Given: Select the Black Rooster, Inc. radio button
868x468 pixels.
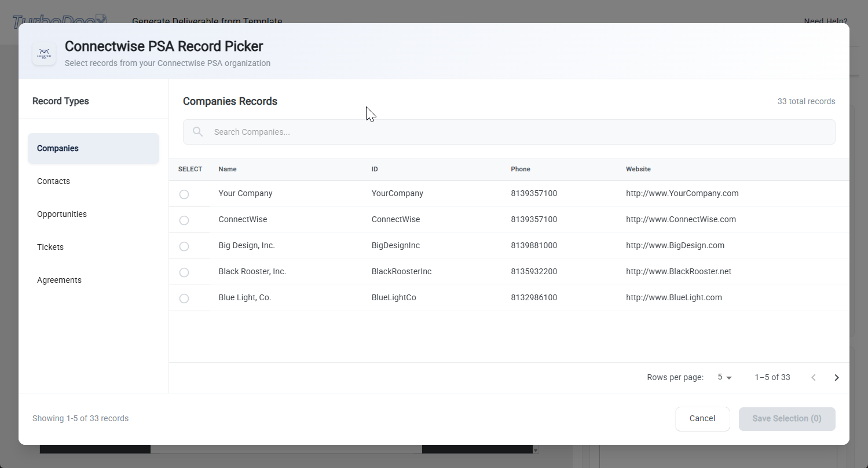Looking at the screenshot, I should click(184, 272).
